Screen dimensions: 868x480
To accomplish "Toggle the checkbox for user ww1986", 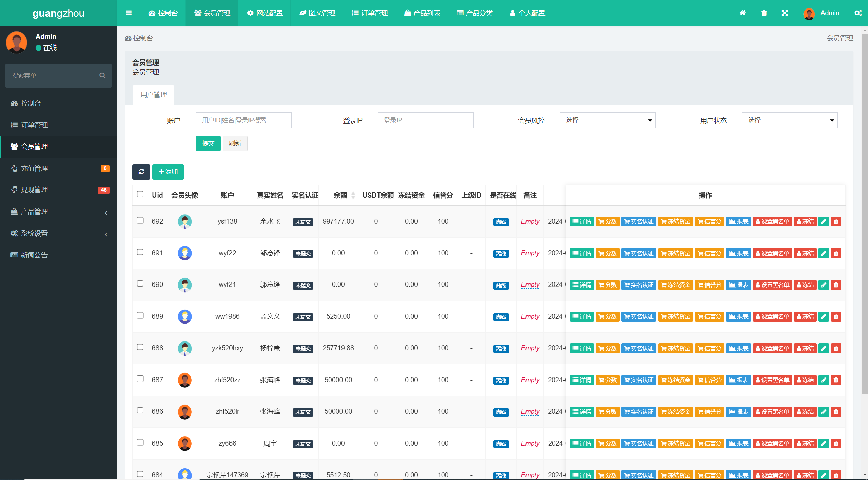I will (140, 315).
